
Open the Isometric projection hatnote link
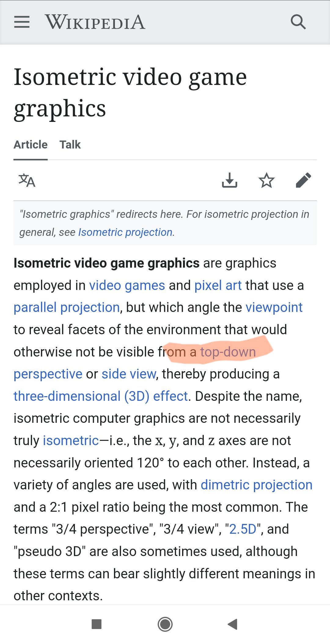[125, 232]
